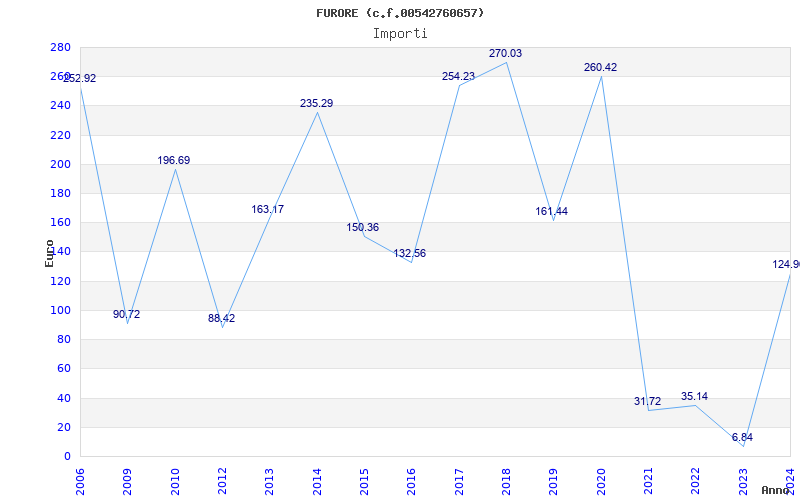Select the 150.36 data label for 2015
Image resolution: width=800 pixels, height=500 pixels.
pos(363,228)
